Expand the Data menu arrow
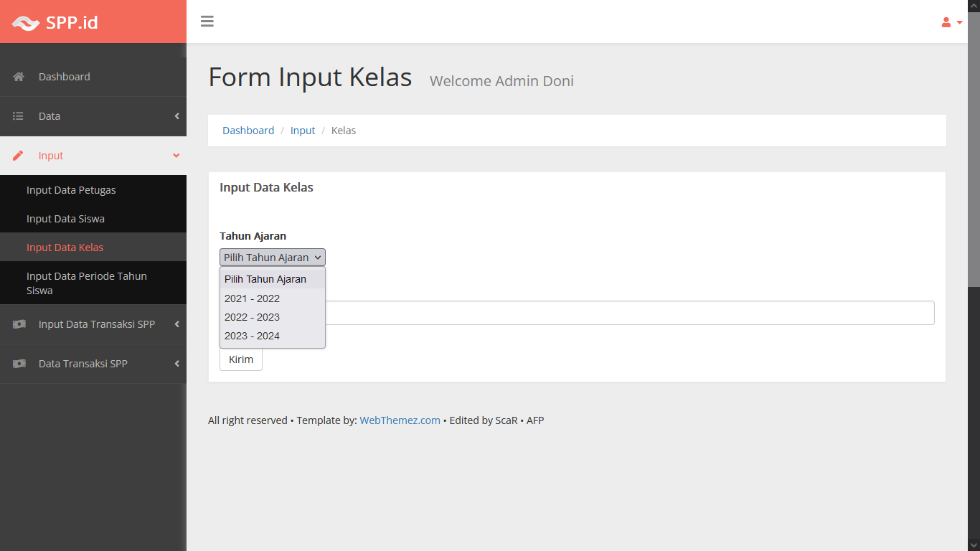Image resolution: width=980 pixels, height=551 pixels. click(x=176, y=116)
